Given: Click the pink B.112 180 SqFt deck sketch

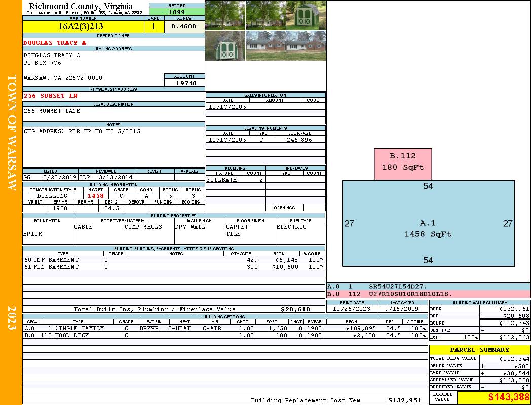Looking at the screenshot, I should tap(403, 164).
